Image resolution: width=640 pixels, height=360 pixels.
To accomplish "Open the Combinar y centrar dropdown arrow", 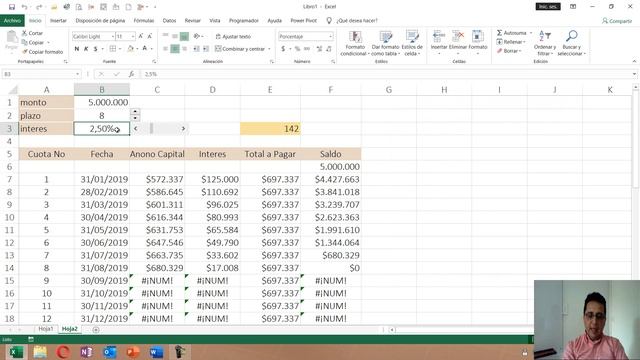I will click(269, 49).
